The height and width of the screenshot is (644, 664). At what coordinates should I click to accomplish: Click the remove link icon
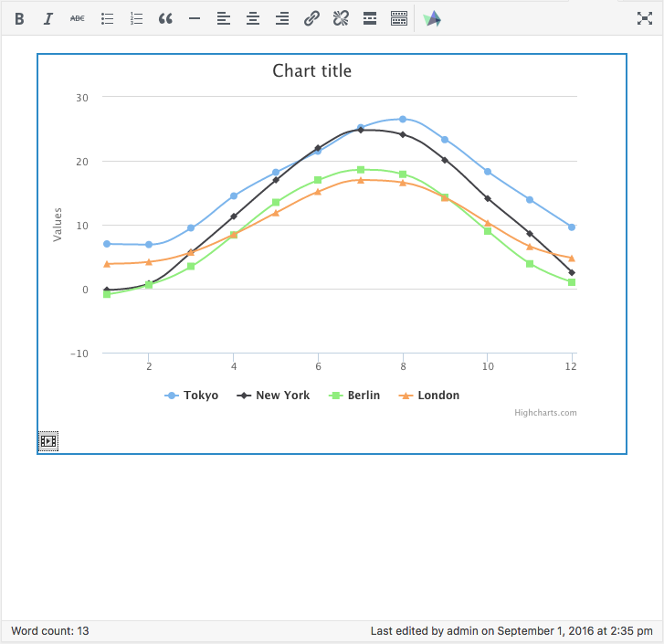(x=341, y=18)
